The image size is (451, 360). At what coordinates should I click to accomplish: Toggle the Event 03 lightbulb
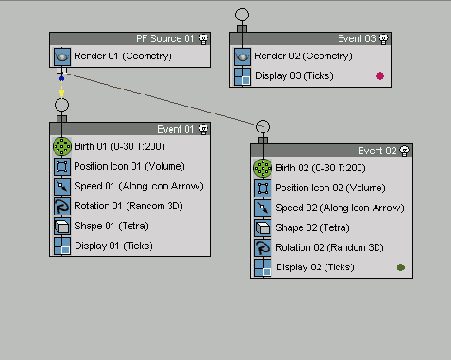coord(384,39)
